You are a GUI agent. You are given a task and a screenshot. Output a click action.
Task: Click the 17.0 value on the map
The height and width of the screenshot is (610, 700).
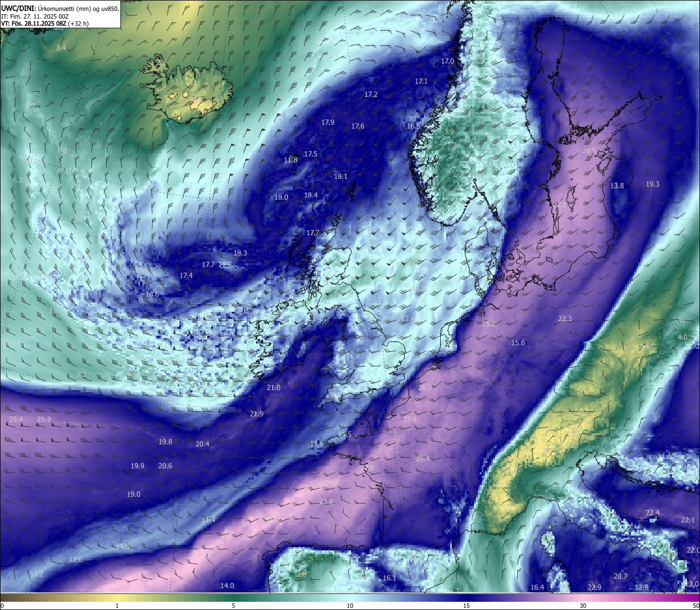click(447, 61)
